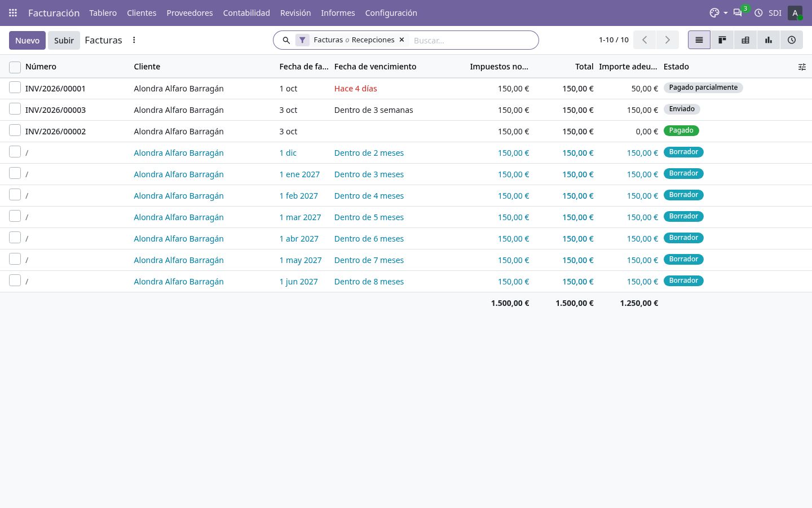
Task: Go to the previous page of records
Action: tap(645, 40)
